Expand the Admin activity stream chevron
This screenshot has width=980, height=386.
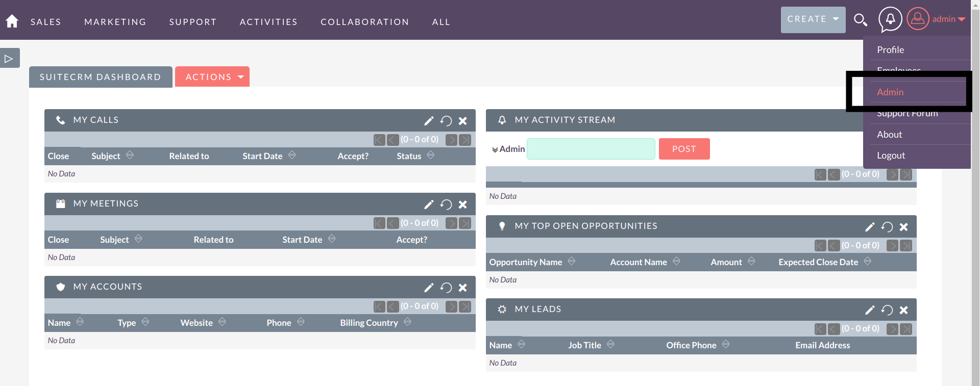[x=495, y=149]
